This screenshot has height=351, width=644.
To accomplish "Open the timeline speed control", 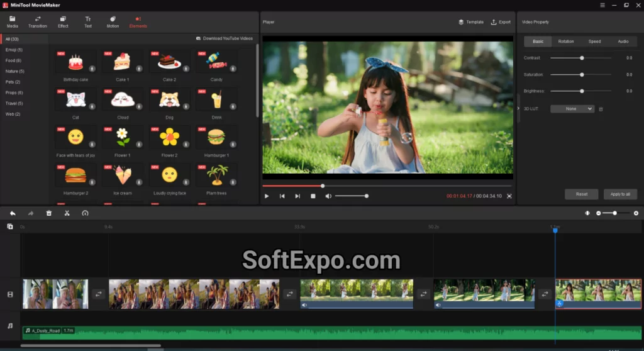I will click(x=85, y=213).
